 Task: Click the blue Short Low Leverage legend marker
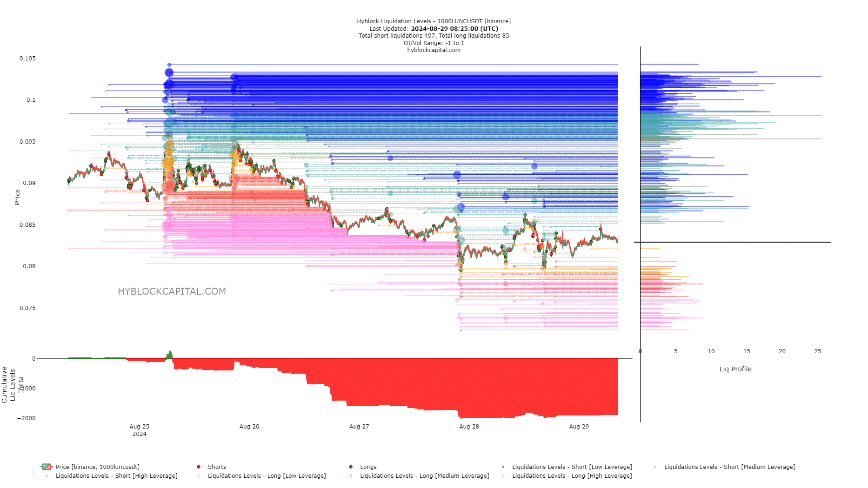point(503,467)
